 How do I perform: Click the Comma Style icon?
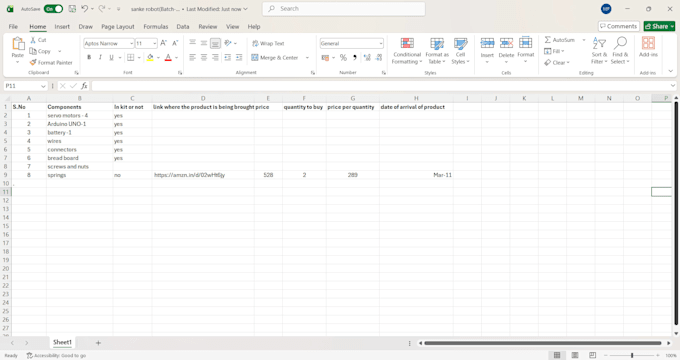(355, 57)
